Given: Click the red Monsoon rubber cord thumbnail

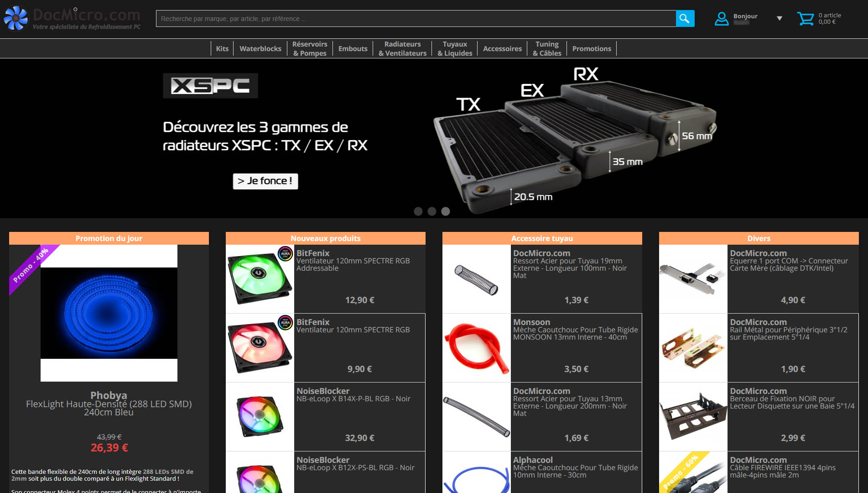Looking at the screenshot, I should [477, 348].
